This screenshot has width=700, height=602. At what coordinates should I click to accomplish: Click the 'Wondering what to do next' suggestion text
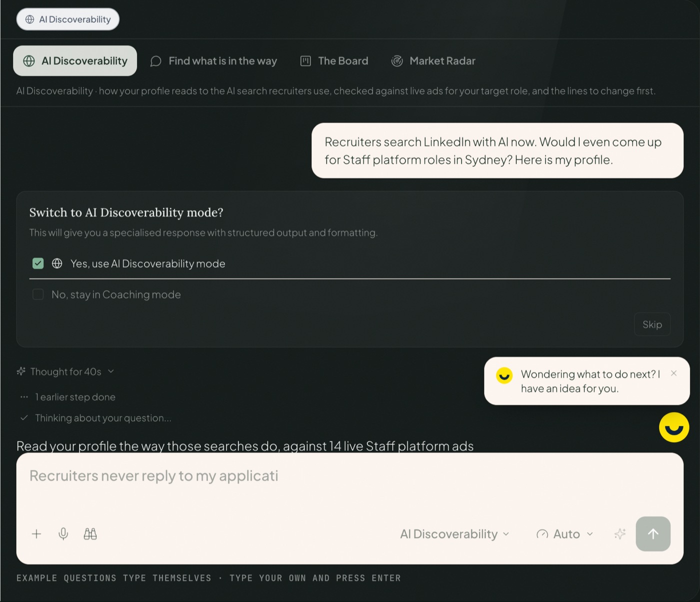click(590, 381)
